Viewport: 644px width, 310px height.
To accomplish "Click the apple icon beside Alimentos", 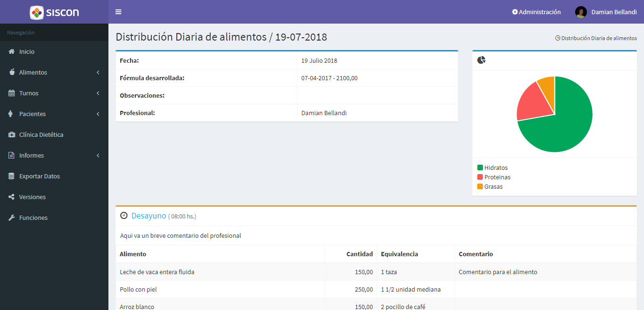I will (12, 72).
